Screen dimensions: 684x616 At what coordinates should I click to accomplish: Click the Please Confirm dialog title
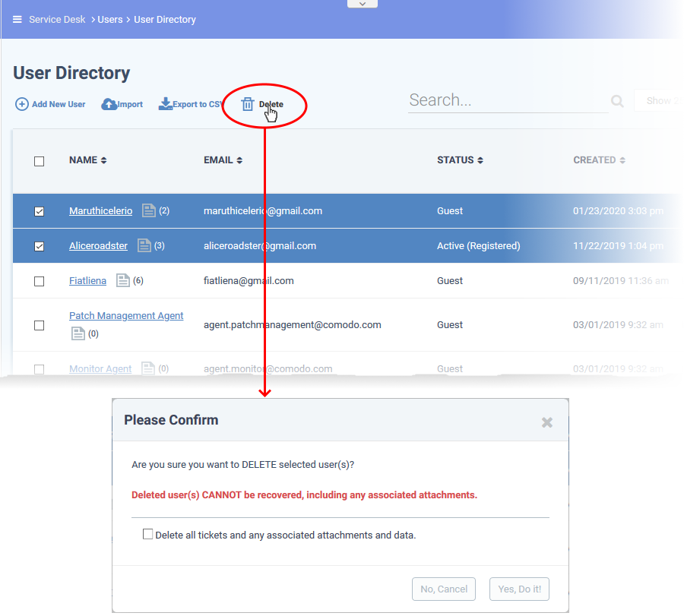(171, 420)
